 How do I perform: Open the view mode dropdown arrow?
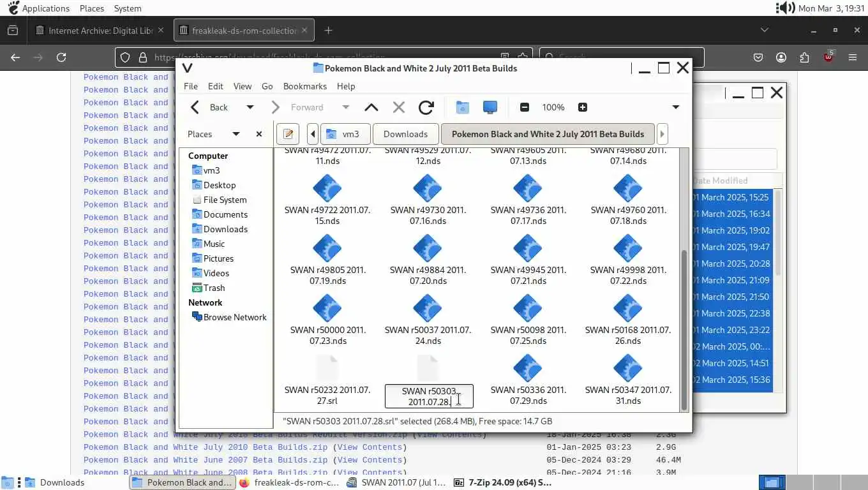[676, 107]
